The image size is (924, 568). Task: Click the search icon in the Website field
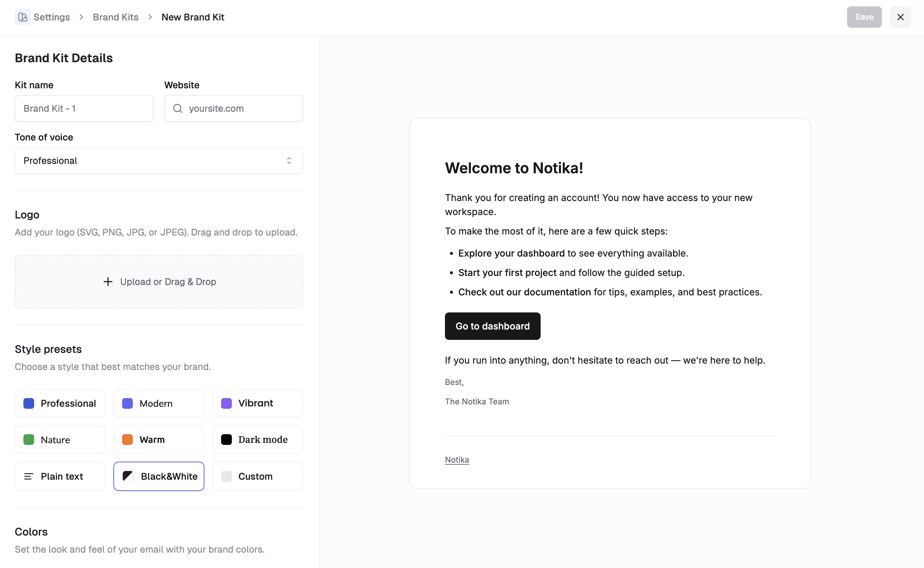point(178,108)
